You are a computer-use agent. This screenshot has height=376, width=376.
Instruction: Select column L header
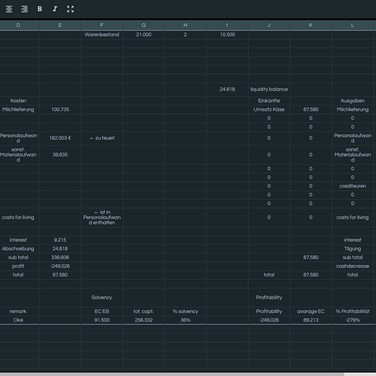[353, 25]
